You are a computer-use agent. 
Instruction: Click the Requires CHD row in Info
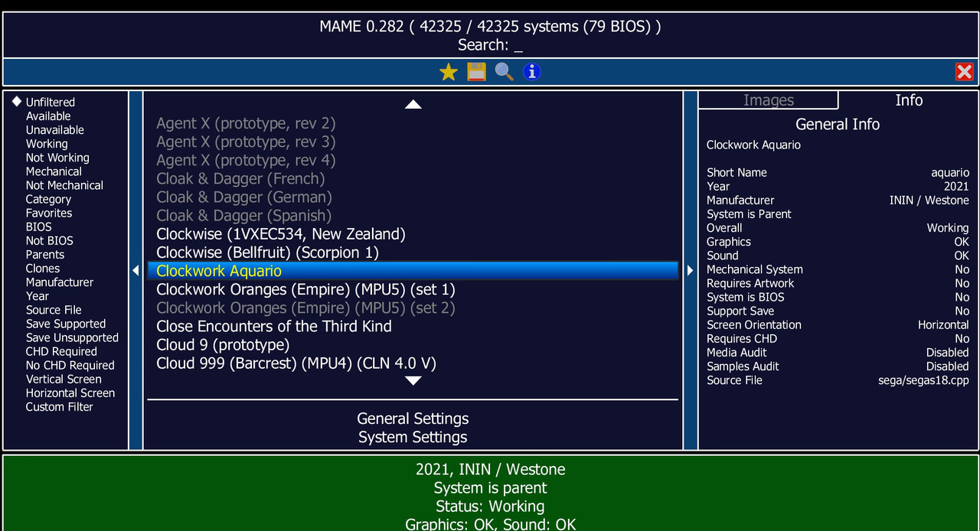838,338
